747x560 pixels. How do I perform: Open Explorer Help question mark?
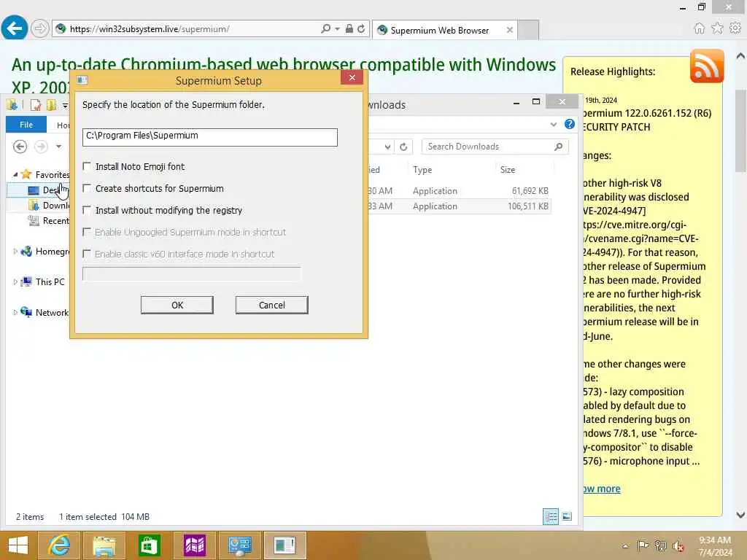569,124
